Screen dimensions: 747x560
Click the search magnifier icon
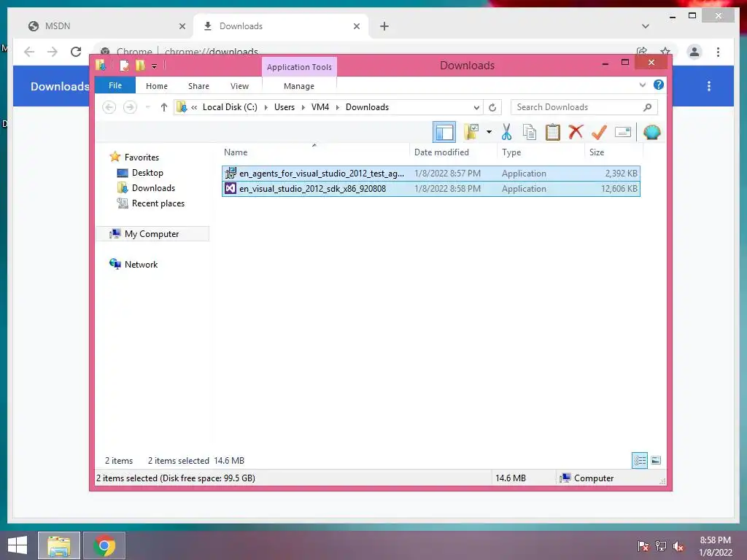click(647, 107)
